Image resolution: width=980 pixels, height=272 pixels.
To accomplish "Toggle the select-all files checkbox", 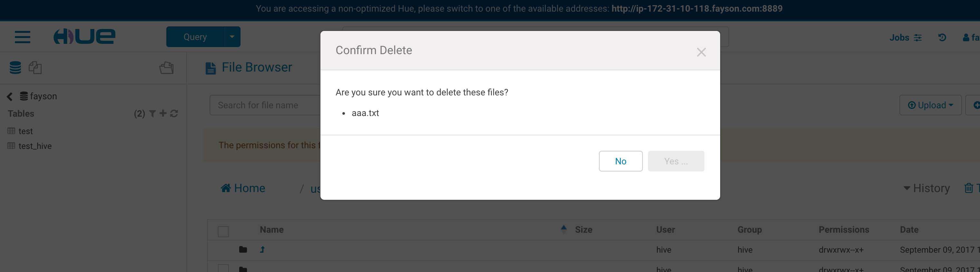I will (223, 231).
